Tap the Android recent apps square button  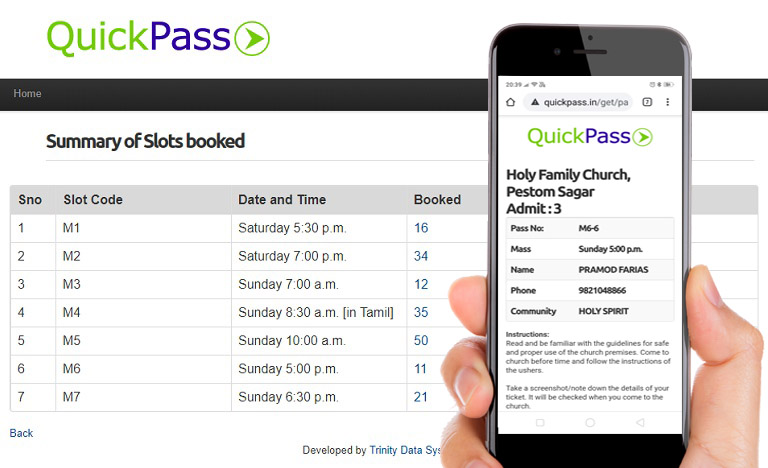click(540, 422)
